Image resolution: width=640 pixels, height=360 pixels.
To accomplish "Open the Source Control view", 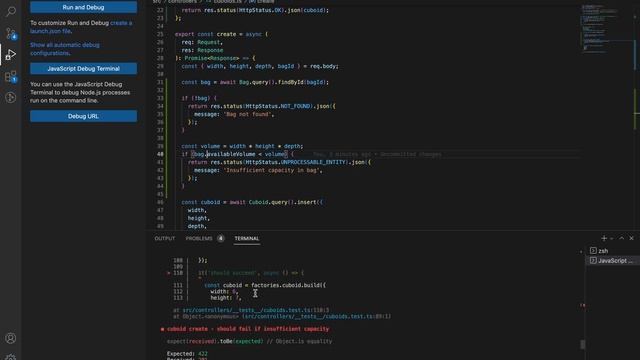I will coord(11,33).
